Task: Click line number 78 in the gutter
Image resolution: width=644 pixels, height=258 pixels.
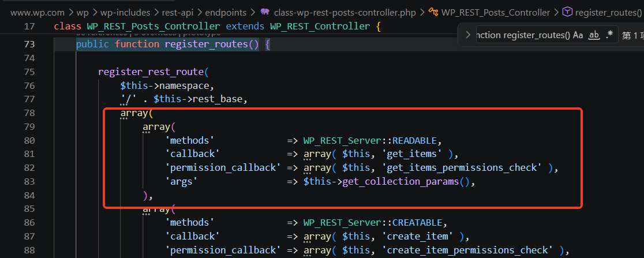Action: (29, 113)
